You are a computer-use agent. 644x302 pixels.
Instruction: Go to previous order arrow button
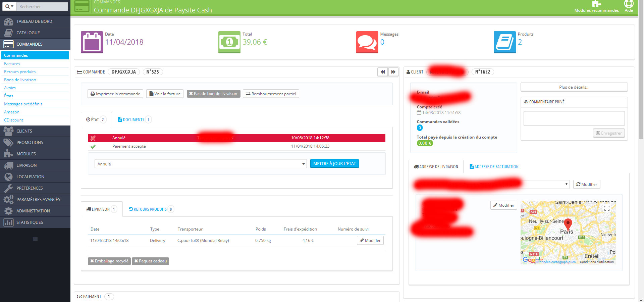[x=382, y=72]
